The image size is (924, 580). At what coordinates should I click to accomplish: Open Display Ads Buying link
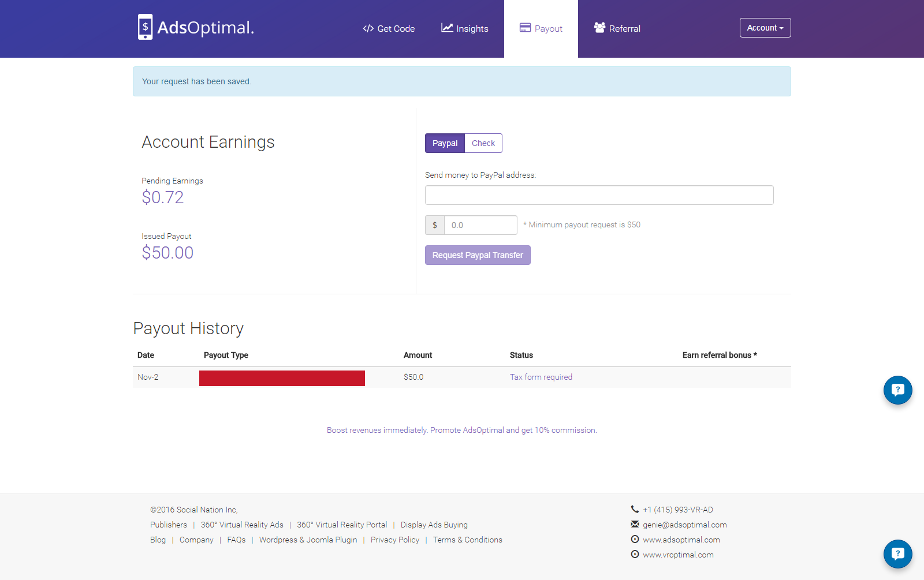point(434,525)
